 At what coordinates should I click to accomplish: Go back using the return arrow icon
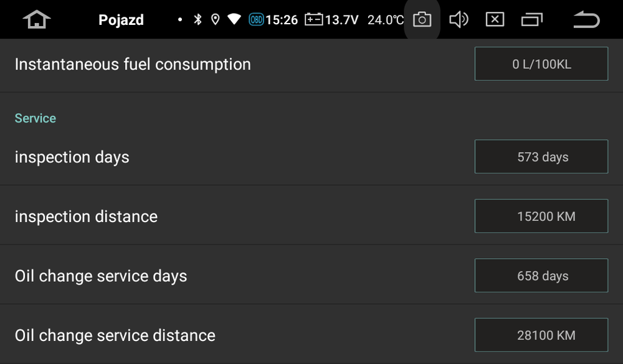click(586, 19)
